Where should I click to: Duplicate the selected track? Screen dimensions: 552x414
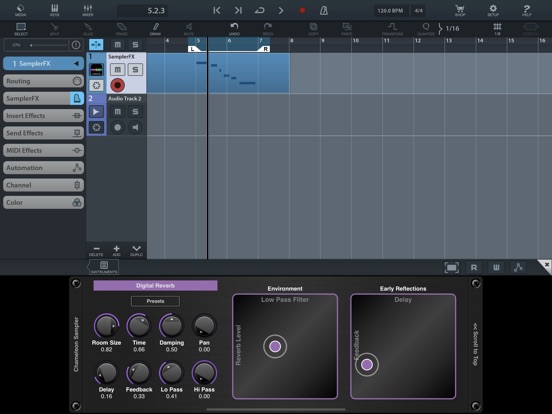[137, 251]
